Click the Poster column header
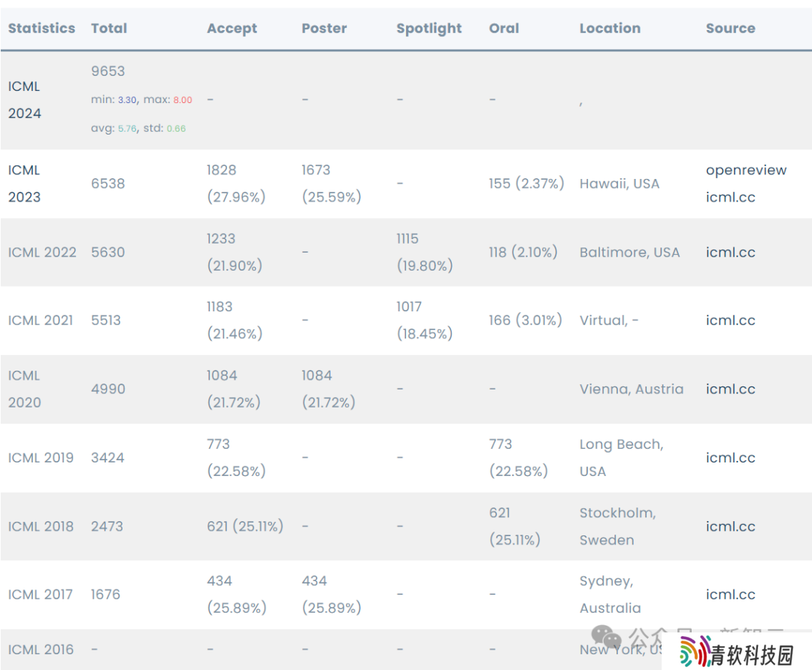The width and height of the screenshot is (812, 670). point(324,28)
